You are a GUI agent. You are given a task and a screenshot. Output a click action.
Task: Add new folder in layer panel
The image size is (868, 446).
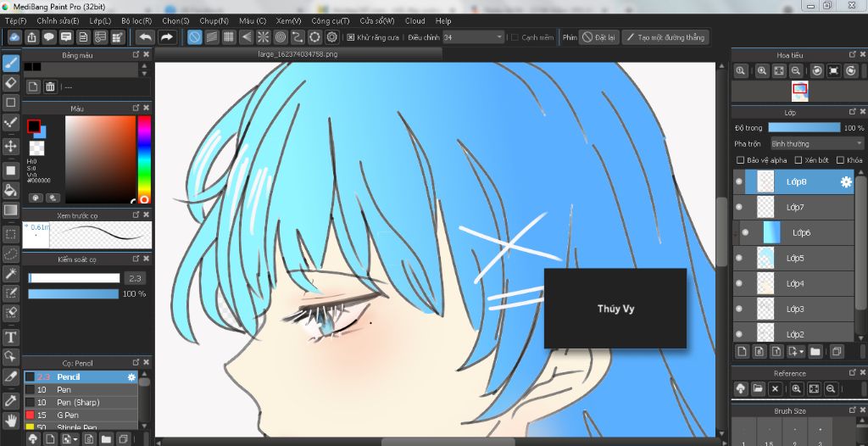click(x=815, y=351)
